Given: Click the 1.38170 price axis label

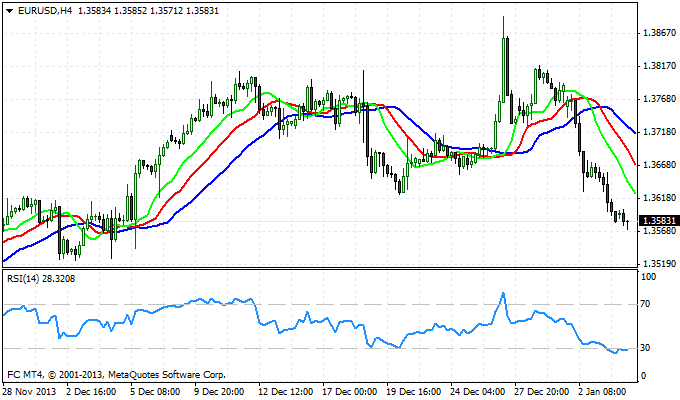Looking at the screenshot, I should tap(660, 66).
